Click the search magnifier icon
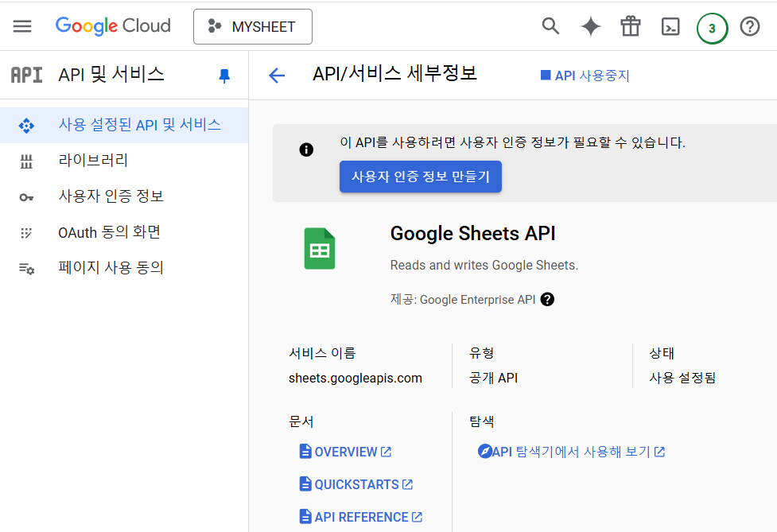777x532 pixels. tap(550, 26)
